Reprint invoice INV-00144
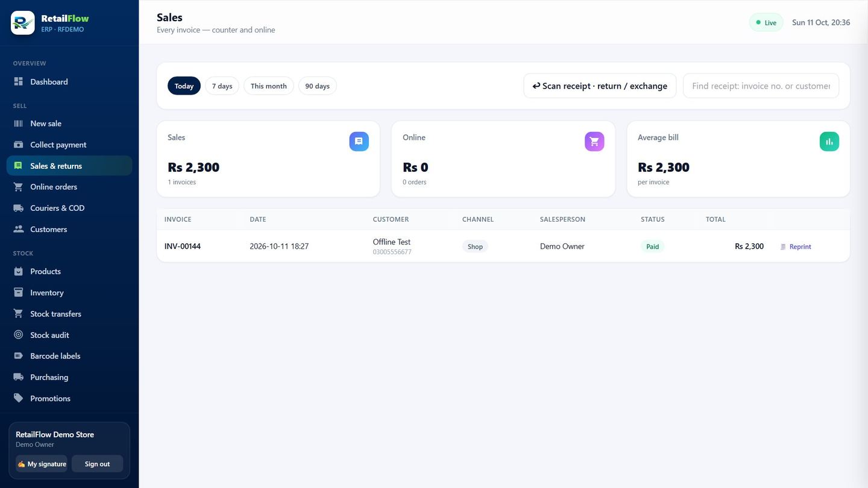 (796, 246)
